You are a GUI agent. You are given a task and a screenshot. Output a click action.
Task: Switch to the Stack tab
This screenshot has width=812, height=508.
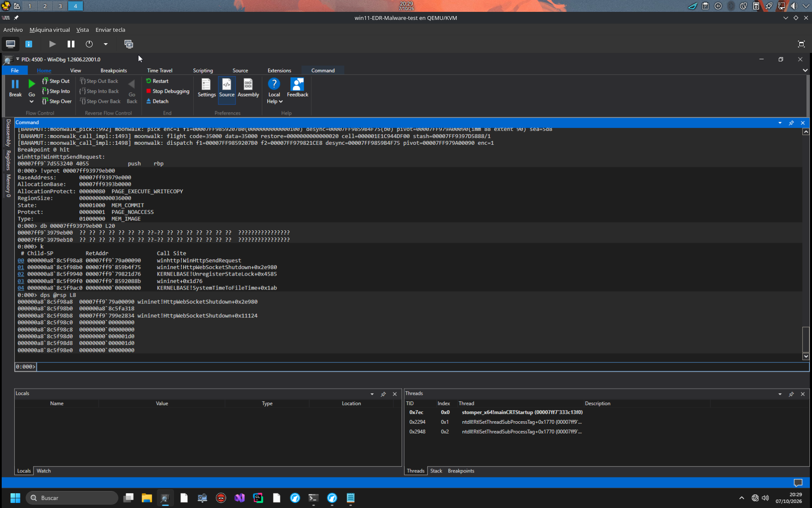[x=436, y=471]
